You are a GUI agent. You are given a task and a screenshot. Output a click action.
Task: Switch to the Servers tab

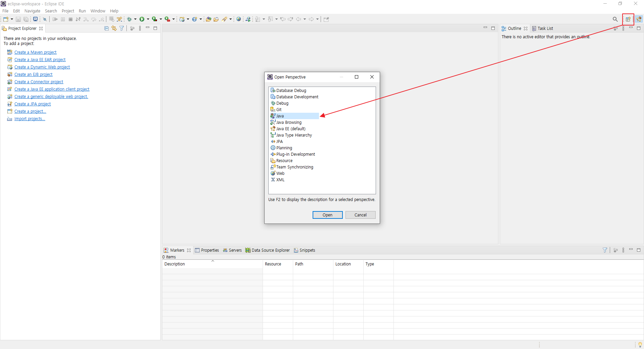(232, 250)
